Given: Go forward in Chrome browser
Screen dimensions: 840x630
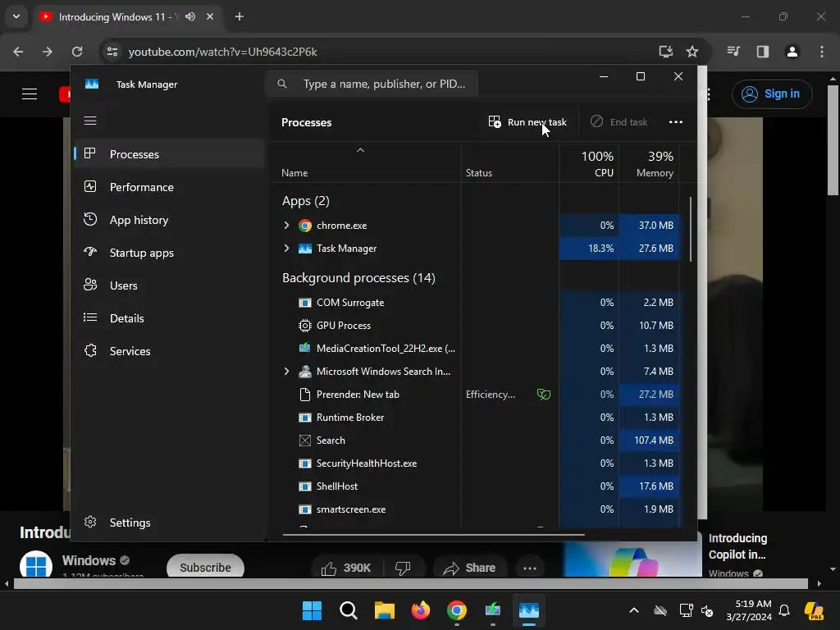Looking at the screenshot, I should click(x=47, y=52).
